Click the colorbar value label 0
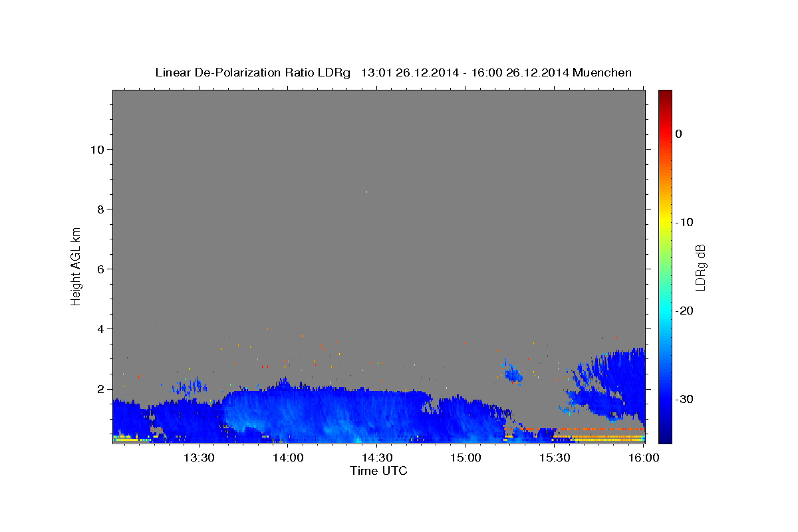798x532 pixels. [x=678, y=134]
